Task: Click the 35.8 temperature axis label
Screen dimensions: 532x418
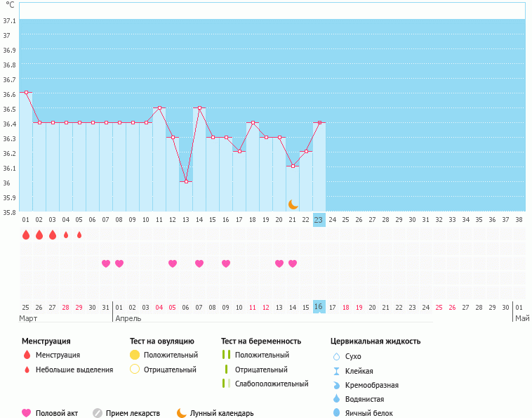Action: click(x=10, y=213)
